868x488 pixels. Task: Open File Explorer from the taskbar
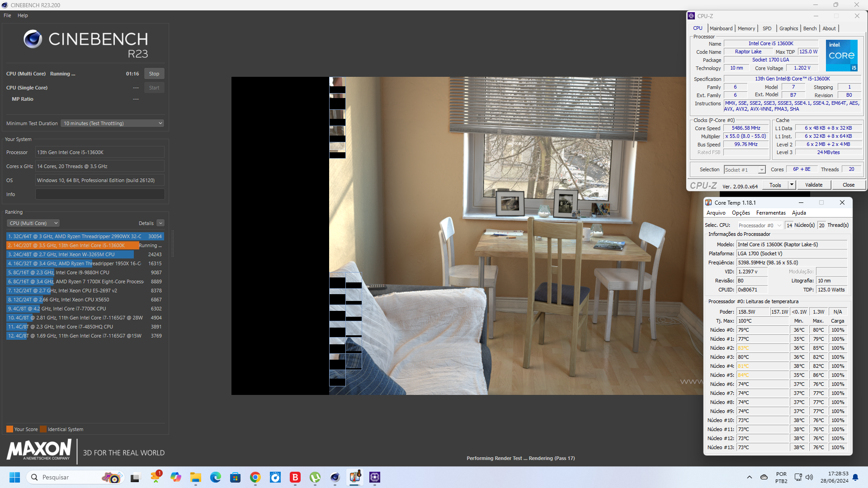coord(195,477)
